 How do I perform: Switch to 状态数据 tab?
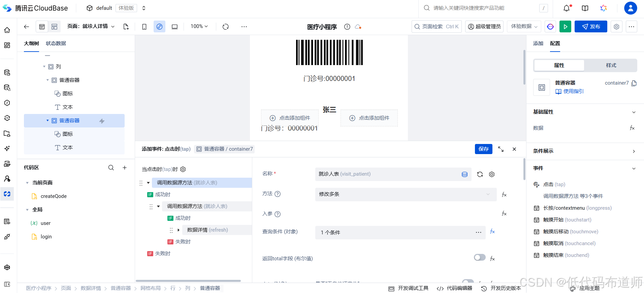pyautogui.click(x=56, y=43)
